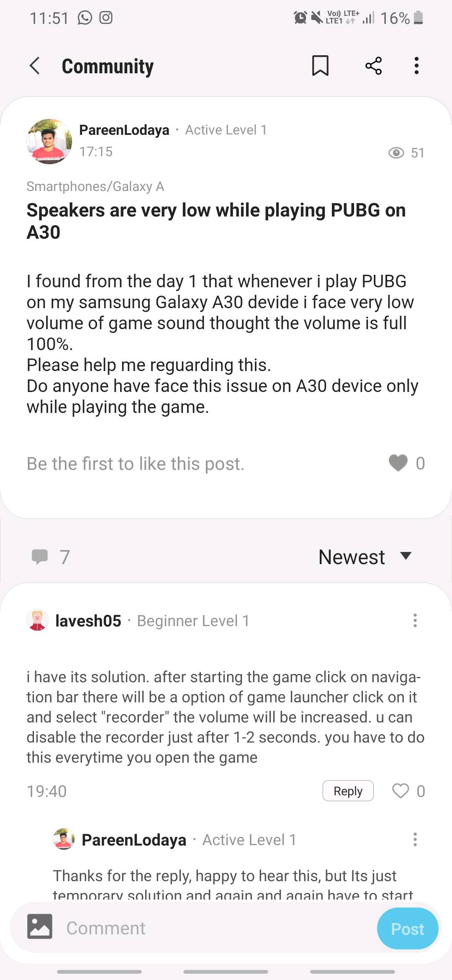Like lavesh05's comment with the heart outline

coord(401,791)
